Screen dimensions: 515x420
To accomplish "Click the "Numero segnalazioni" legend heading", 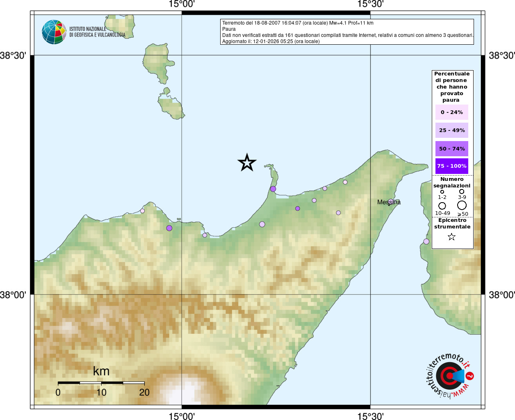I will pyautogui.click(x=452, y=183).
